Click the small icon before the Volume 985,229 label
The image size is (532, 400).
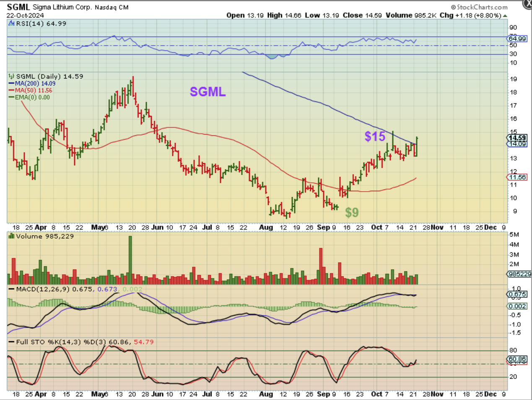pyautogui.click(x=12, y=236)
